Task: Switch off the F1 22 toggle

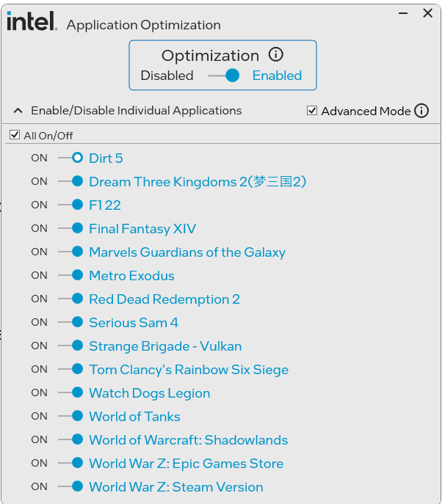Action: point(70,205)
